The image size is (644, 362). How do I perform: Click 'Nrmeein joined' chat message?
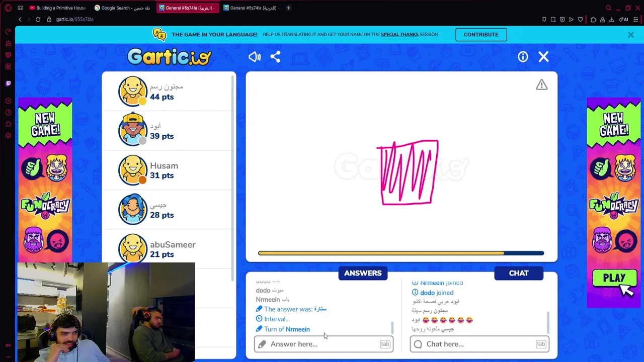(x=439, y=283)
